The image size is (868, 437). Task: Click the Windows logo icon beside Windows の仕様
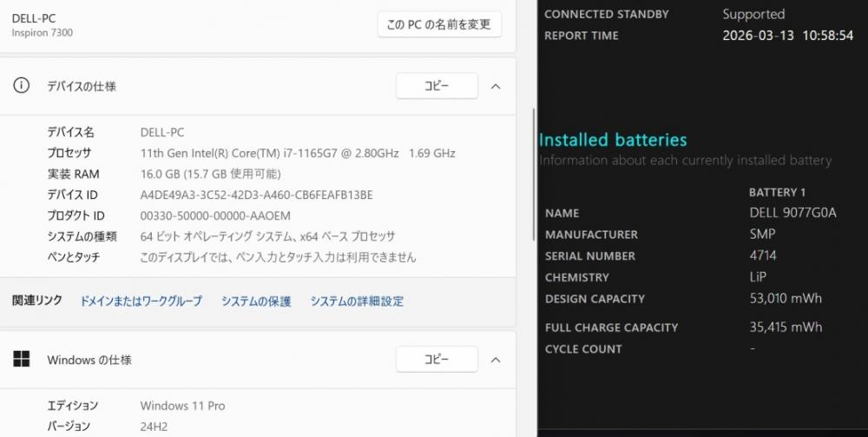(x=22, y=359)
